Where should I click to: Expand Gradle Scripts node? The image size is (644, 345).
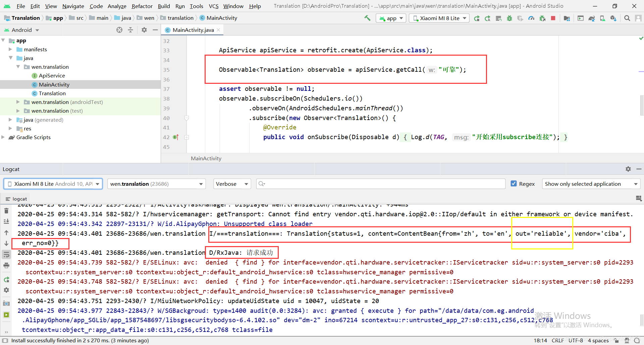click(x=3, y=137)
